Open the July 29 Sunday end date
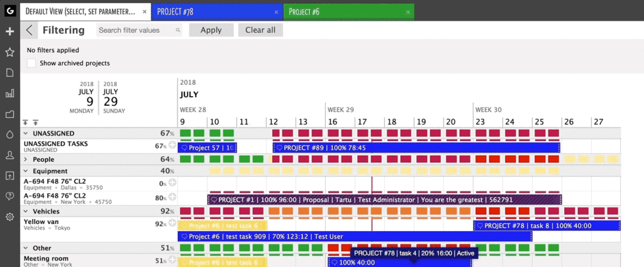Viewport: 644px width, 267px height. click(114, 98)
